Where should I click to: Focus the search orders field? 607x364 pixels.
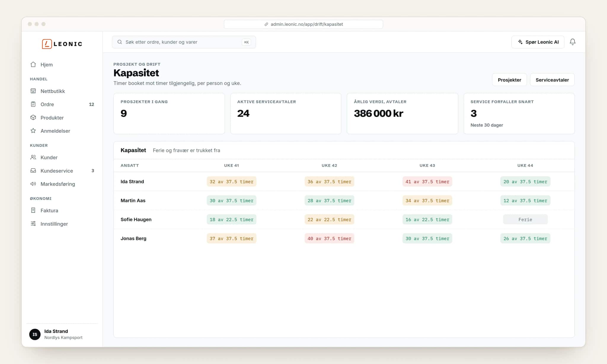(184, 42)
